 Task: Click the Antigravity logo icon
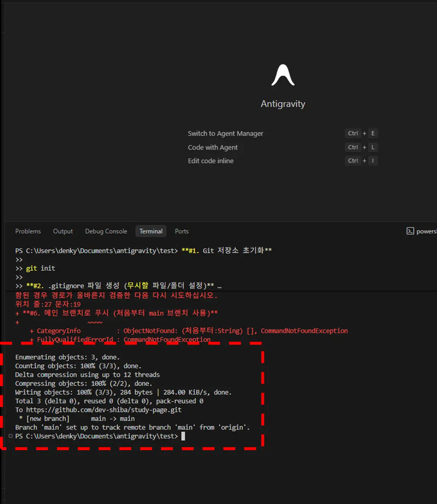pyautogui.click(x=283, y=75)
